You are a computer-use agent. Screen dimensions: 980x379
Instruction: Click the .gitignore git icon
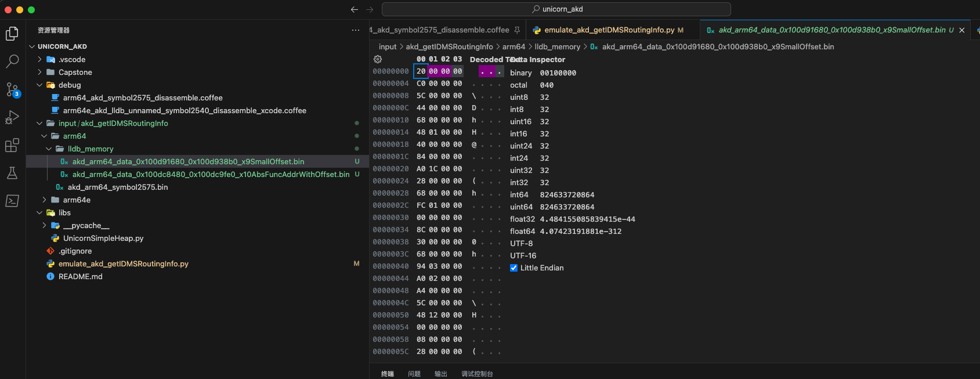pos(50,251)
